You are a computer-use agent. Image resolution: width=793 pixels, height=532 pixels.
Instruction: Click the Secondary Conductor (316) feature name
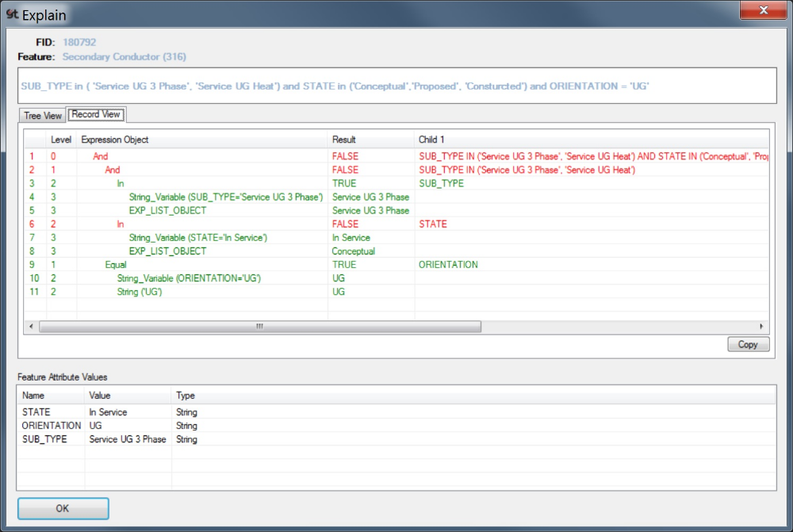pyautogui.click(x=125, y=56)
